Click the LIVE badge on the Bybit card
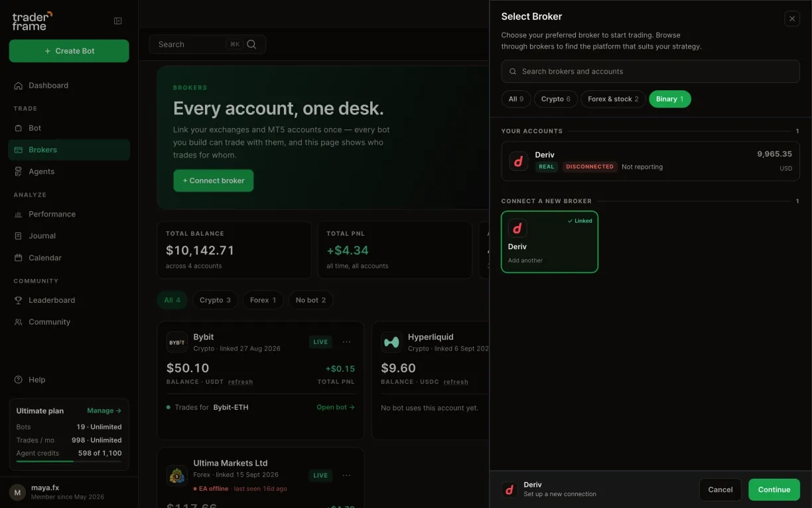 coord(320,342)
